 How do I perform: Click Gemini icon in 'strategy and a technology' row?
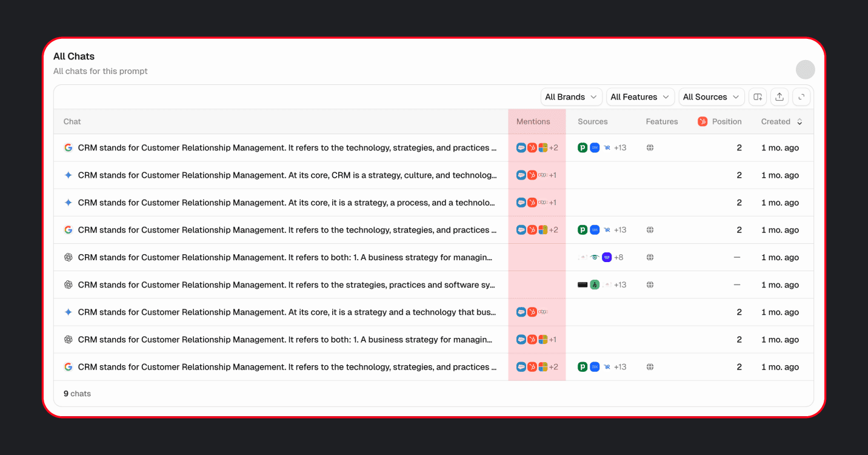[68, 312]
